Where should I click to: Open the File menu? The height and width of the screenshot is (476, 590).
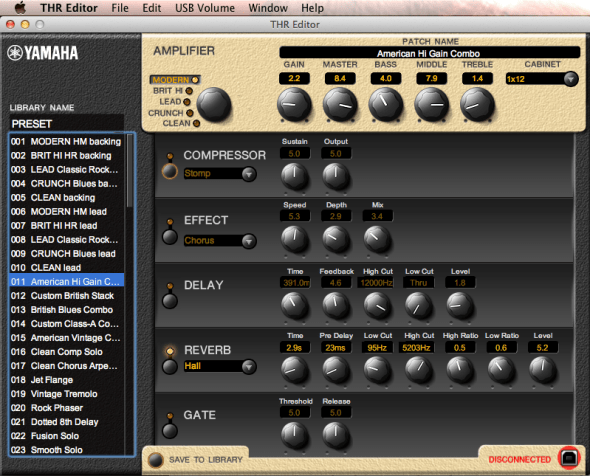(x=120, y=8)
